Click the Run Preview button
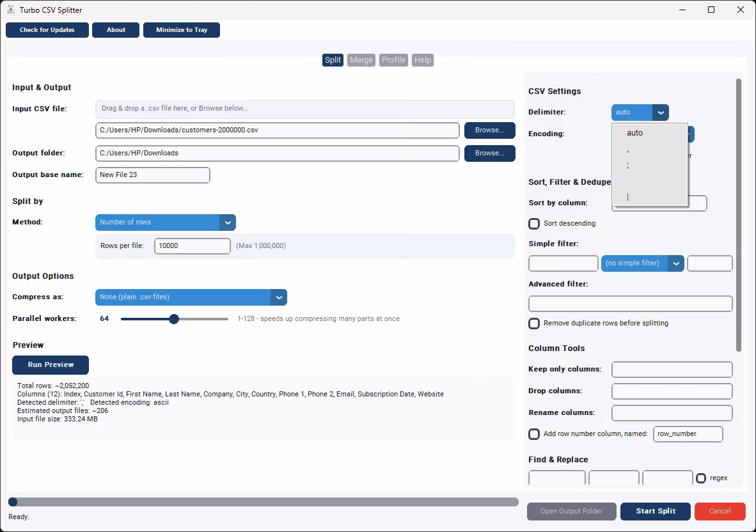Screen dimensions: 756x532 coord(51,364)
